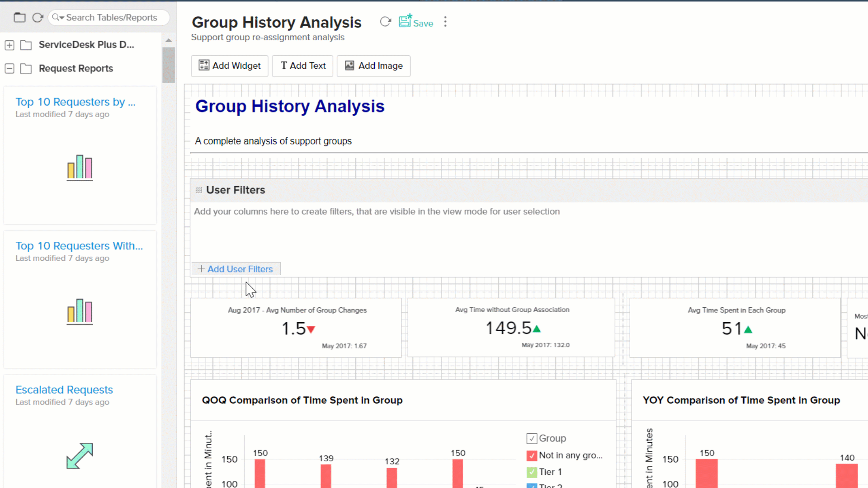
Task: Click the refresh icon next to the folder icon
Action: [38, 17]
